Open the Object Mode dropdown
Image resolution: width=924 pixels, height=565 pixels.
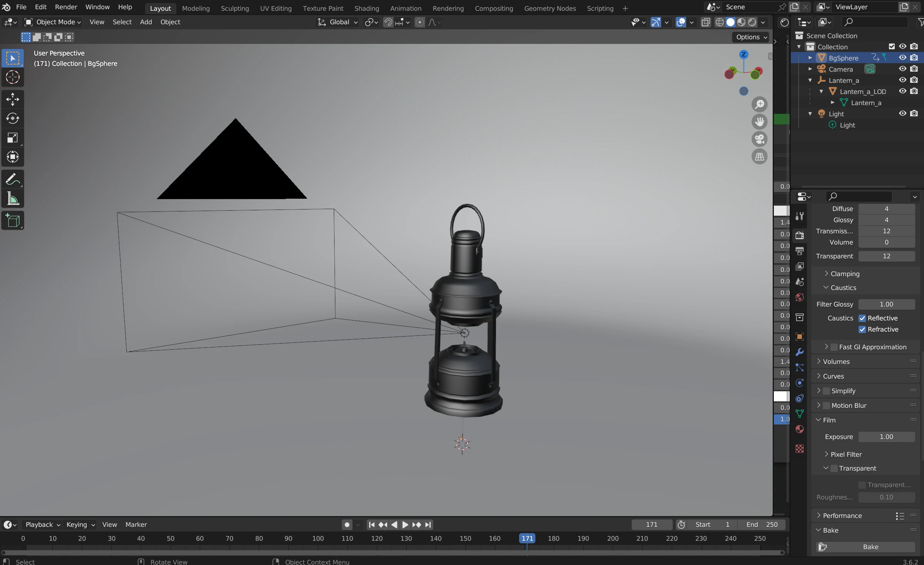53,22
